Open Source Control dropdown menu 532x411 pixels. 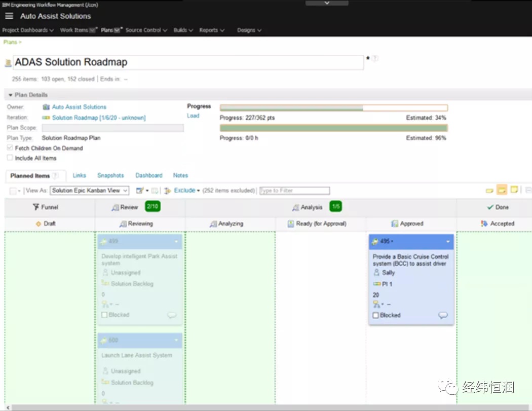146,30
